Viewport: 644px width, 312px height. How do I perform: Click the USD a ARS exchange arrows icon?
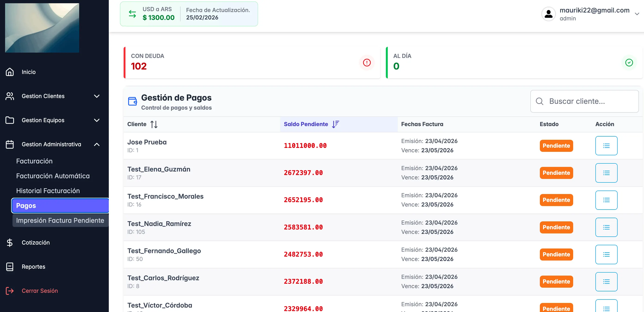tap(132, 14)
